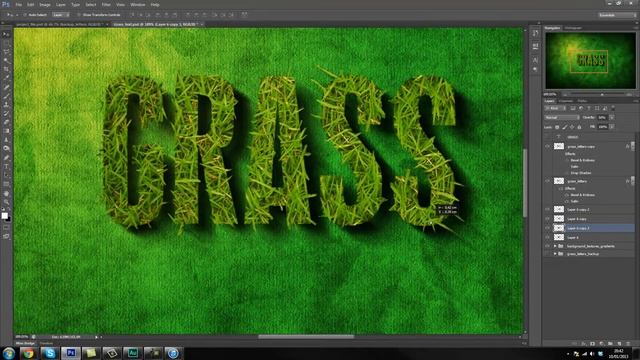Select the Dodge tool

[6, 148]
